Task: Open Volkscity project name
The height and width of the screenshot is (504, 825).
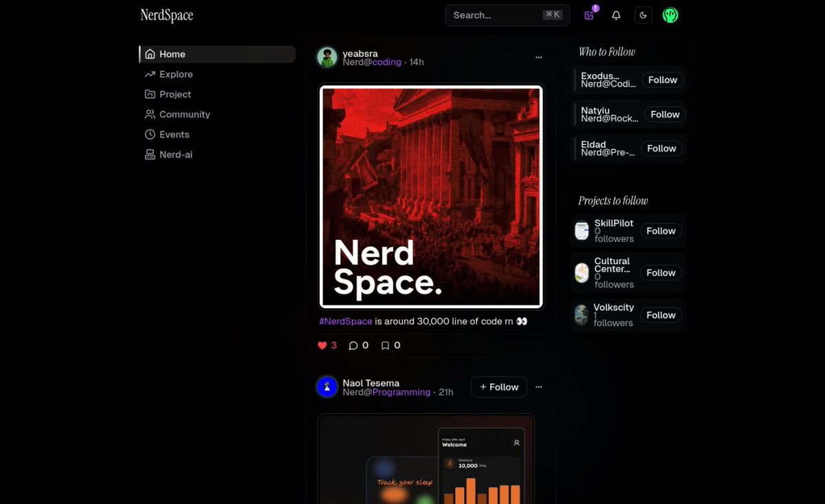Action: tap(614, 307)
